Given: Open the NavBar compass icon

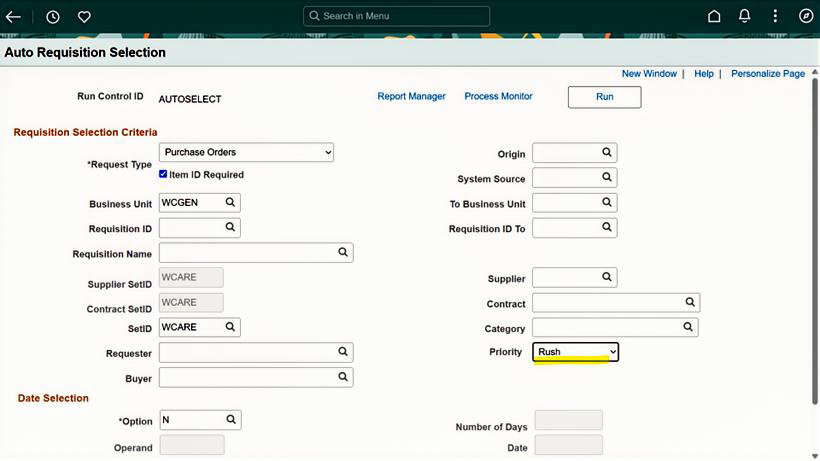Looking at the screenshot, I should [x=806, y=17].
